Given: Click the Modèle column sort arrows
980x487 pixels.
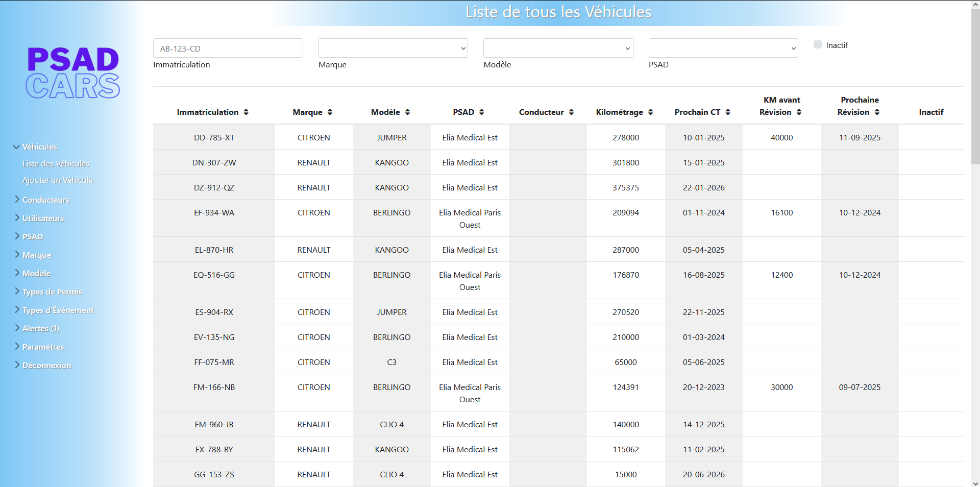Looking at the screenshot, I should click(407, 112).
